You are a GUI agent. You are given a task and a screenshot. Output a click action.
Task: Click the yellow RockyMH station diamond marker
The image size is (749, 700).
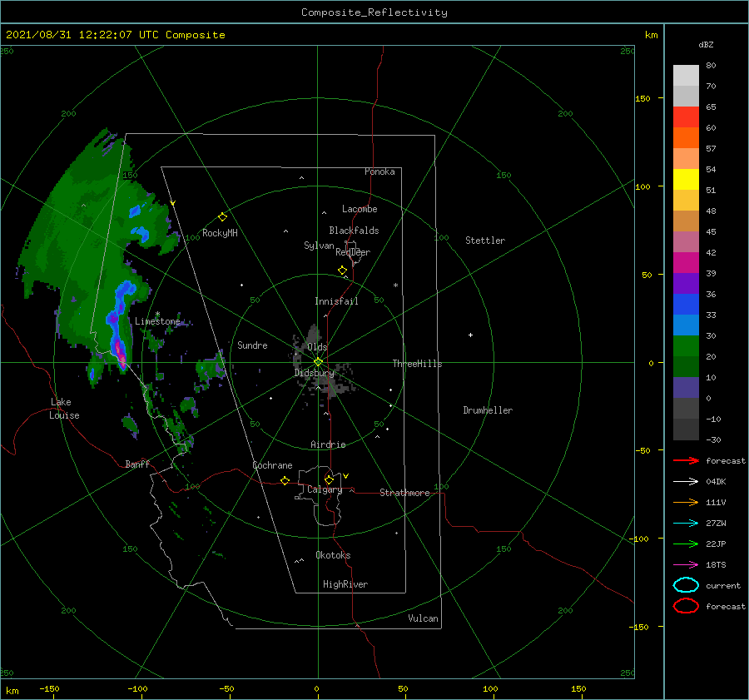click(222, 217)
